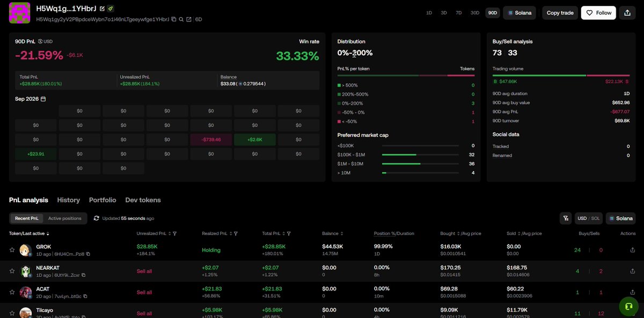Open the Dev tokens tab

click(143, 200)
